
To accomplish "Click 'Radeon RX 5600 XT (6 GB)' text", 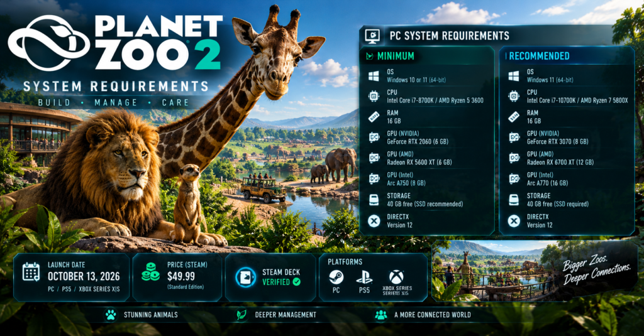I will (x=419, y=162).
